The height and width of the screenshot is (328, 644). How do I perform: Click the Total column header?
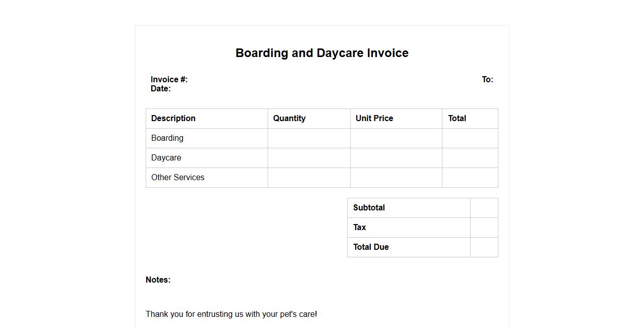(x=457, y=119)
